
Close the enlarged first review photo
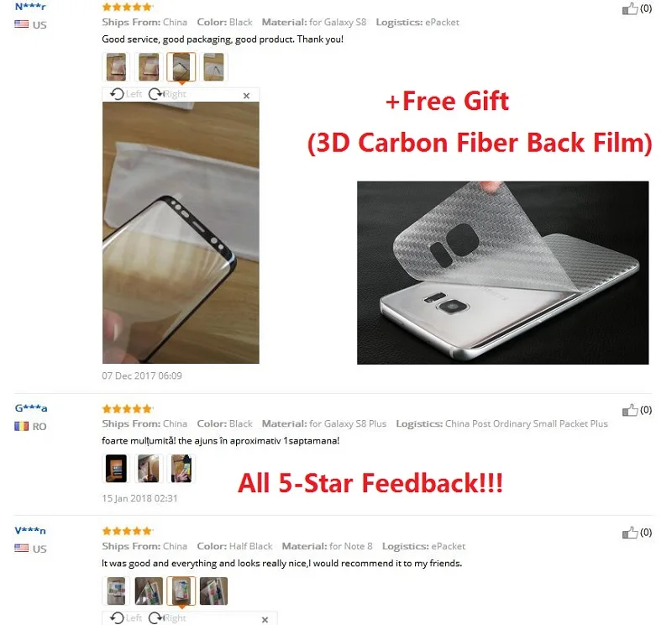[x=246, y=96]
